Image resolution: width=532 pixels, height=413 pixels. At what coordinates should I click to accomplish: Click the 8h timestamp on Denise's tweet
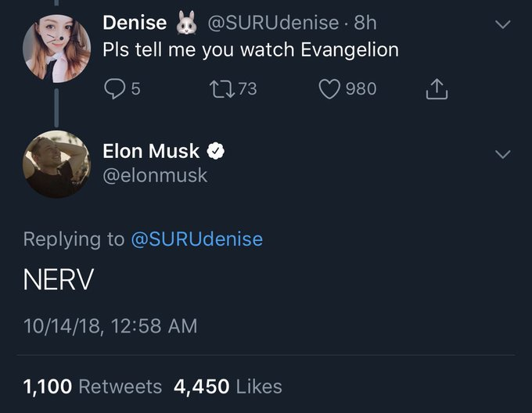tap(365, 23)
